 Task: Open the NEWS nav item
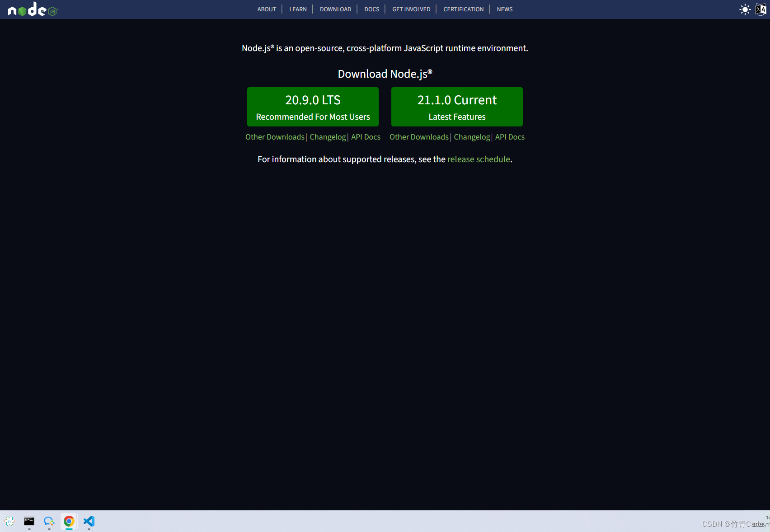505,9
